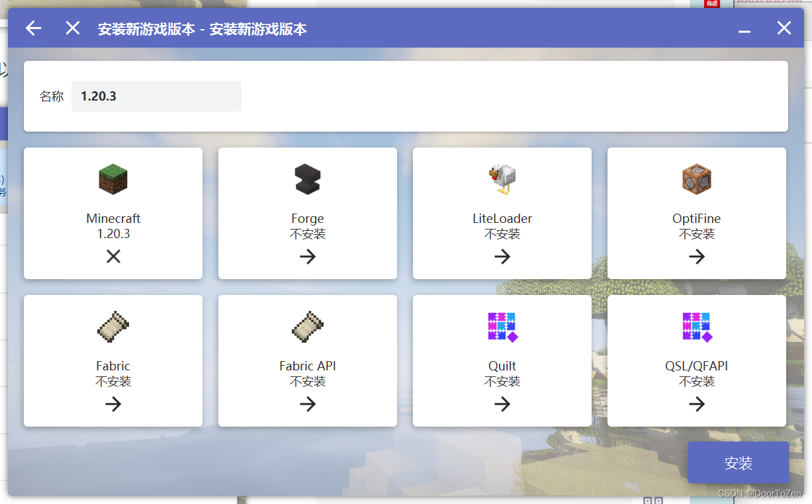The height and width of the screenshot is (504, 812).
Task: Open QSL/QFAPI version selection arrow
Action: point(697,404)
